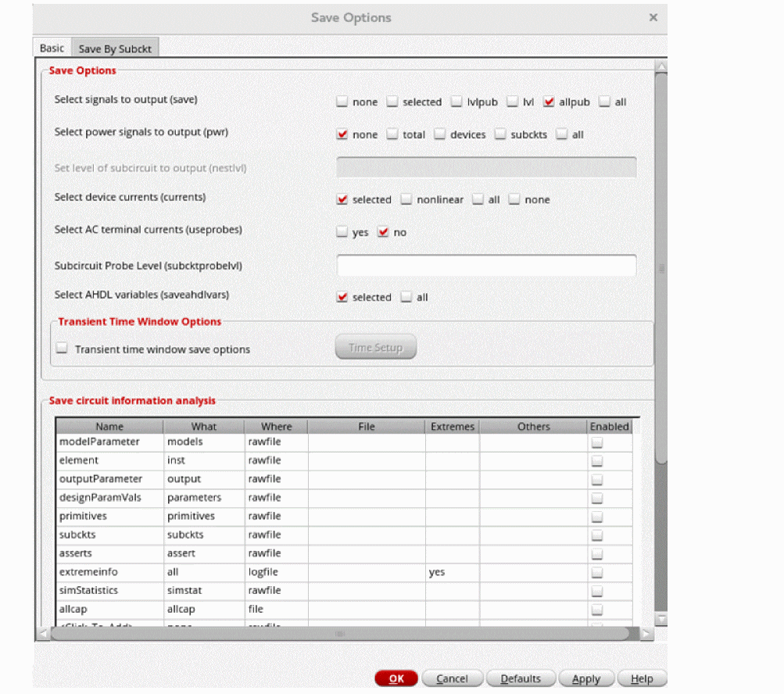Click the table's horizontal scrollbar right arrow
Image resolution: width=784 pixels, height=694 pixels.
646,634
